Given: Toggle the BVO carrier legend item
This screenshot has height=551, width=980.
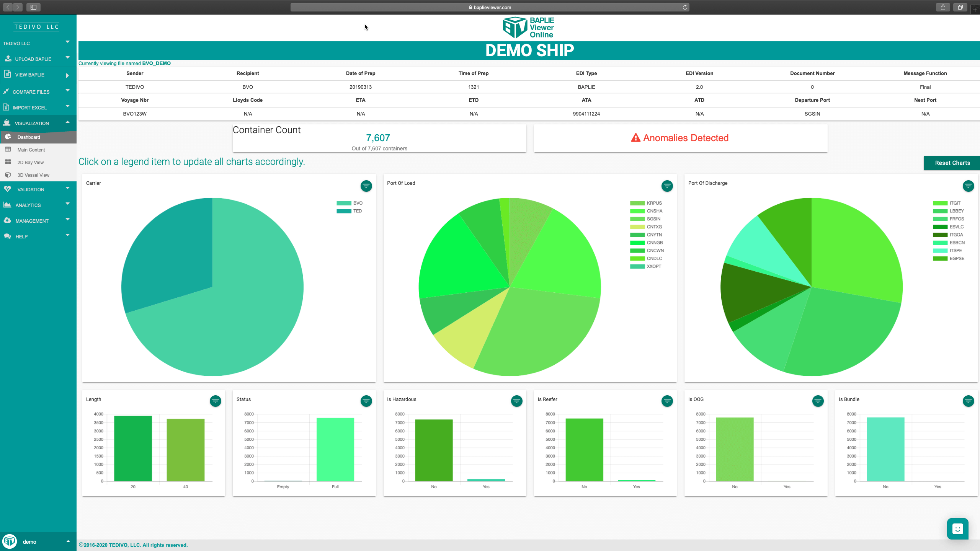Looking at the screenshot, I should click(x=357, y=203).
